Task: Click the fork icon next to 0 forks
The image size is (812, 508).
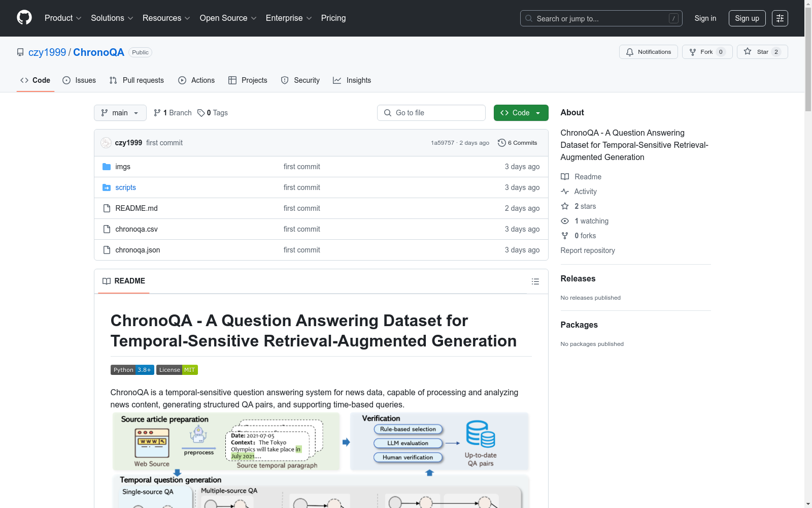Action: click(565, 236)
